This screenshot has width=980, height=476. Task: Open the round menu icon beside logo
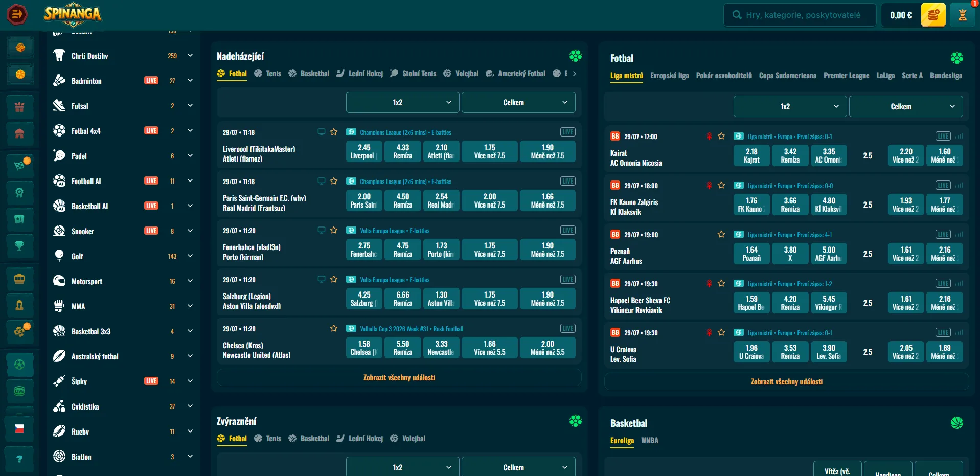coord(17,14)
